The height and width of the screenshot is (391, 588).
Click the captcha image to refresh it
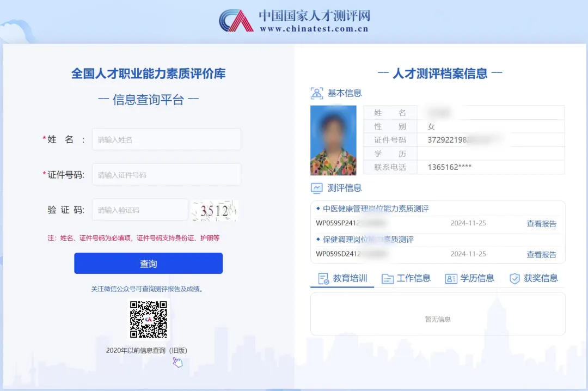[x=215, y=210]
